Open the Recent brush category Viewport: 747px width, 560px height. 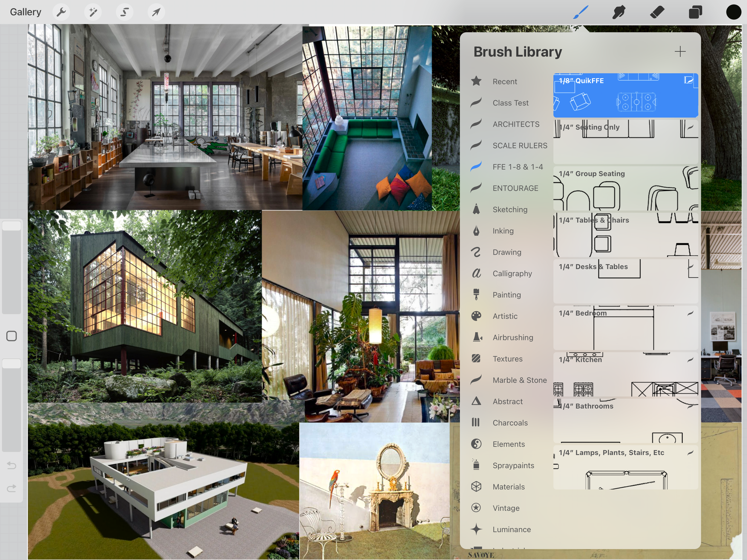[505, 81]
